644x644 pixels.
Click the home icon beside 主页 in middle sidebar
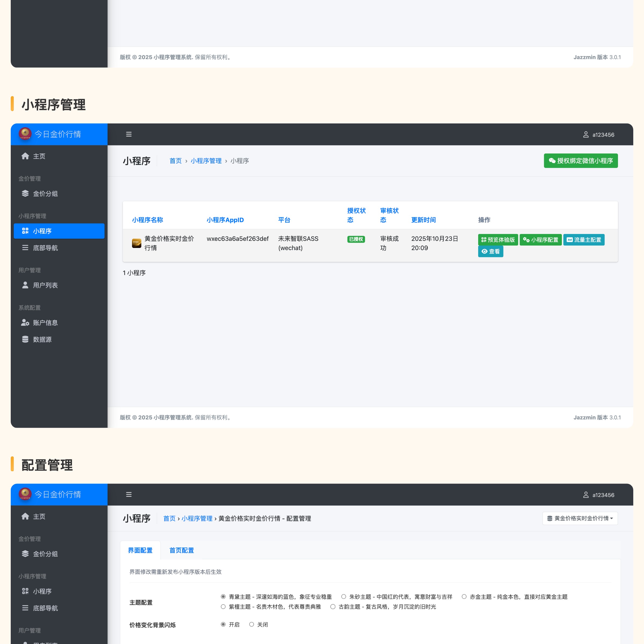point(25,156)
